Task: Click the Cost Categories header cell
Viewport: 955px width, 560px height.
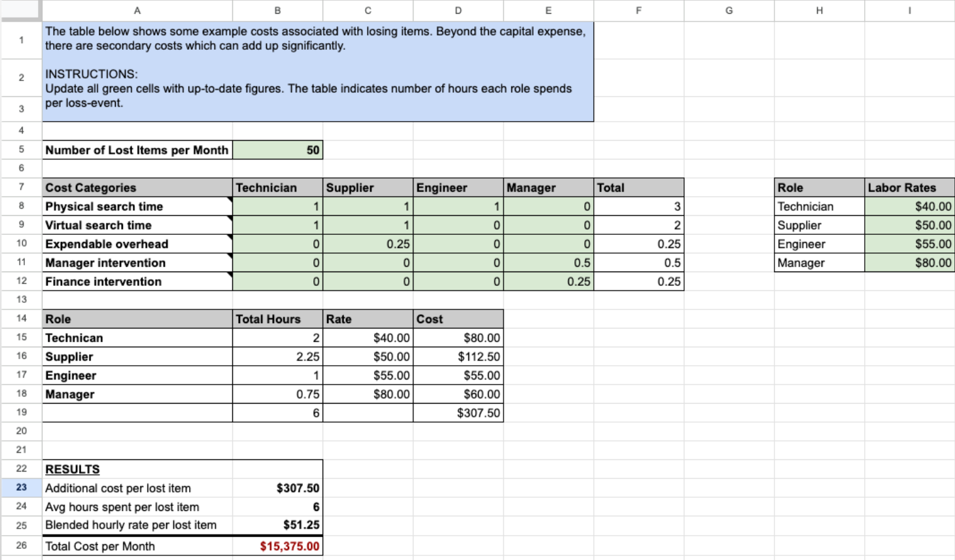Action: (137, 188)
